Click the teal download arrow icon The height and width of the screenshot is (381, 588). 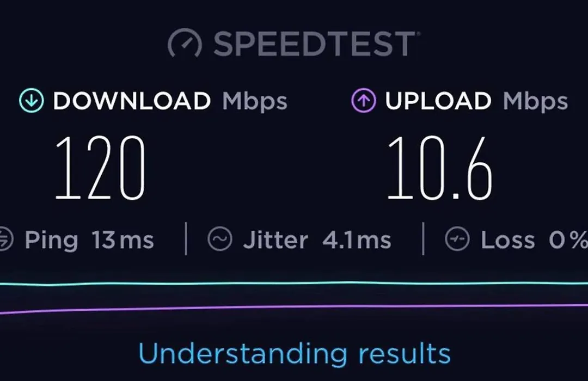[32, 101]
